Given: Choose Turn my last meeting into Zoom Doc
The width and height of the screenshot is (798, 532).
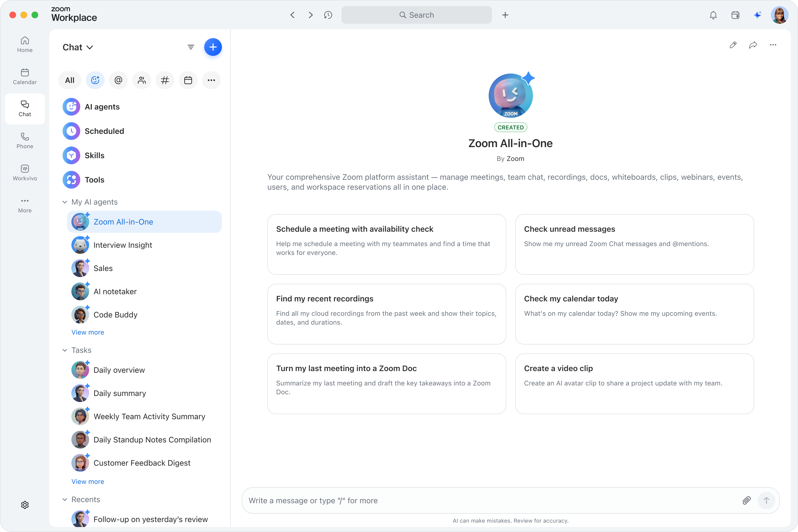Looking at the screenshot, I should [387, 384].
